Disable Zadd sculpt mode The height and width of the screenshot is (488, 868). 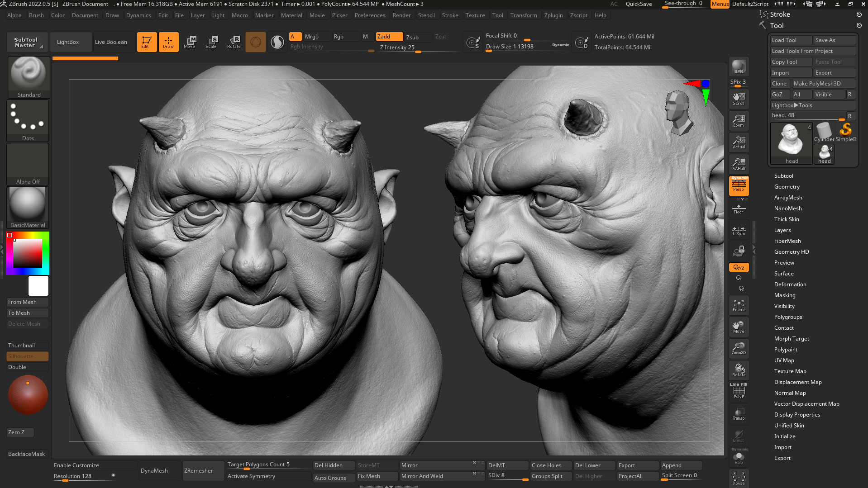tap(389, 37)
